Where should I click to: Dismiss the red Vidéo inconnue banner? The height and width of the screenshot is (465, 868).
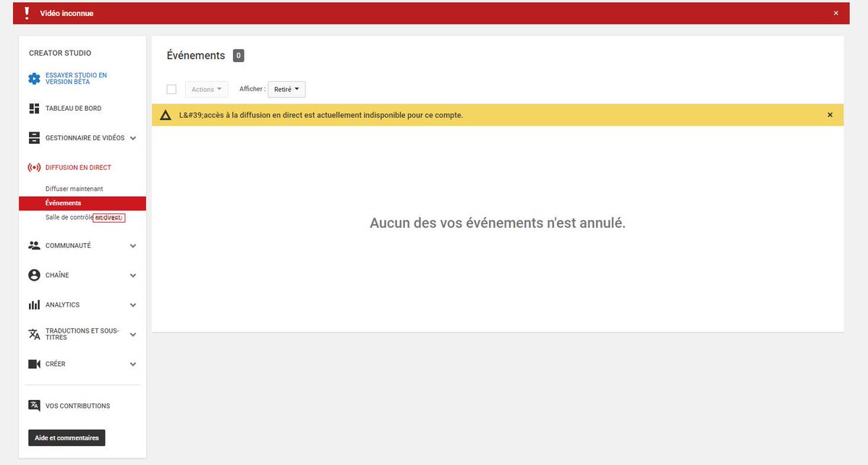coord(836,13)
